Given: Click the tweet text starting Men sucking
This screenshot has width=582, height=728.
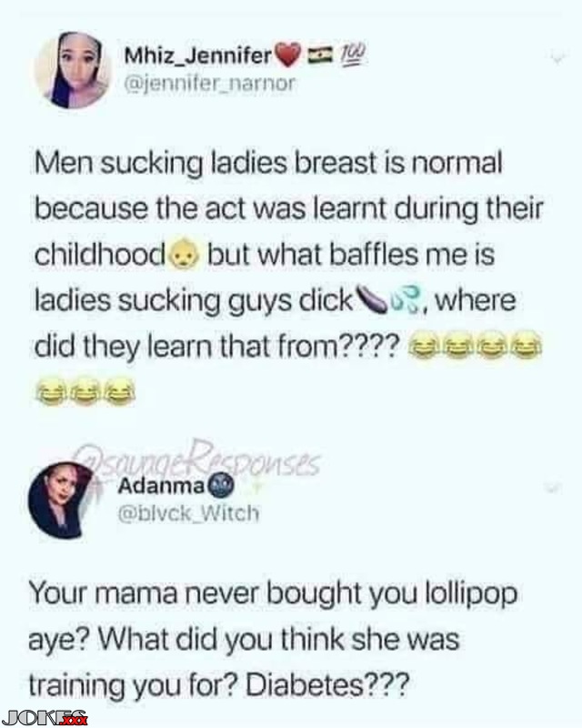Looking at the screenshot, I should [288, 278].
